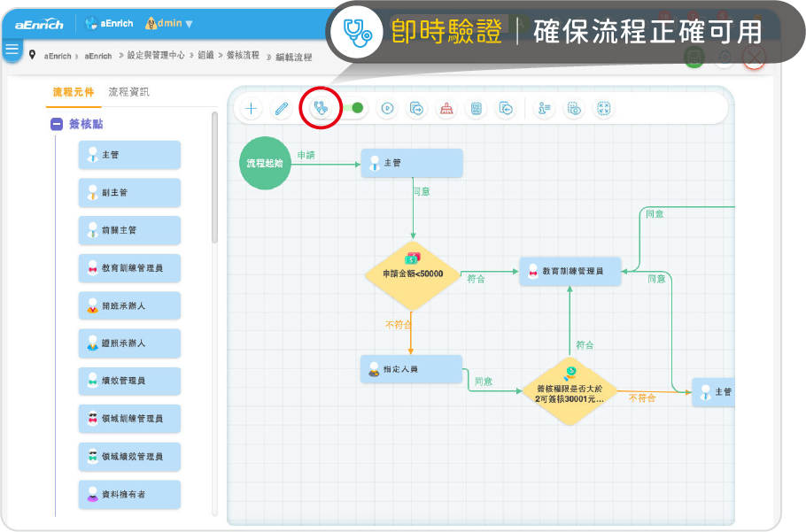Run the stethoscope flow validation tool
The width and height of the screenshot is (806, 532).
coord(321,108)
